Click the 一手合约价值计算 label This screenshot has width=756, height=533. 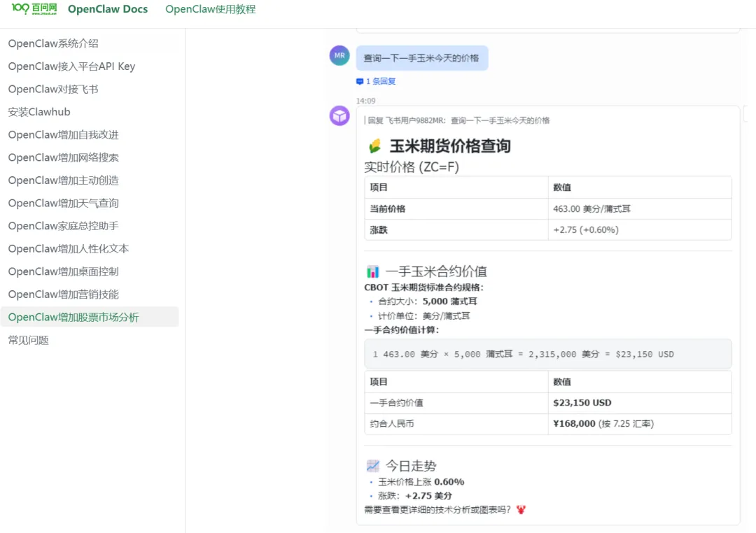[x=402, y=330]
